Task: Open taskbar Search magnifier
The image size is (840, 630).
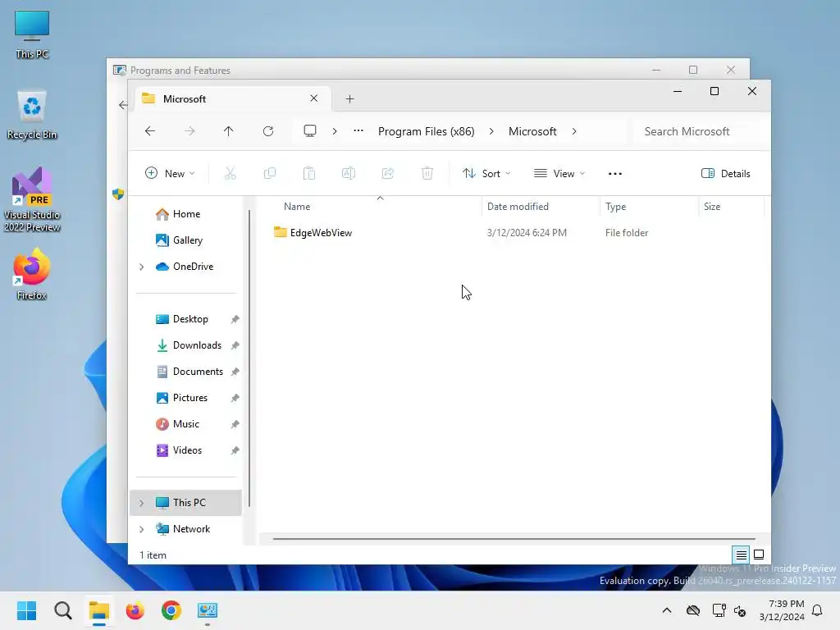Action: (x=62, y=610)
